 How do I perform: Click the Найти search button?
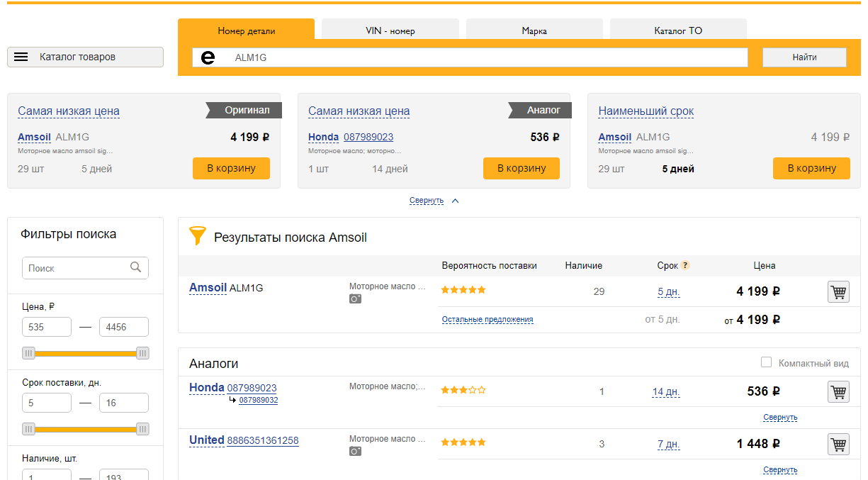point(804,57)
